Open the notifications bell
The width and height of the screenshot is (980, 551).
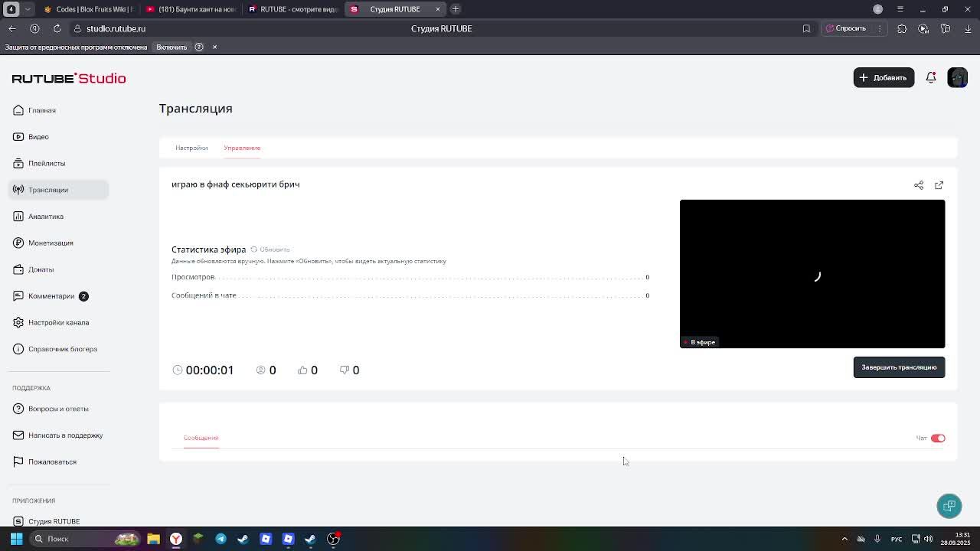(931, 77)
